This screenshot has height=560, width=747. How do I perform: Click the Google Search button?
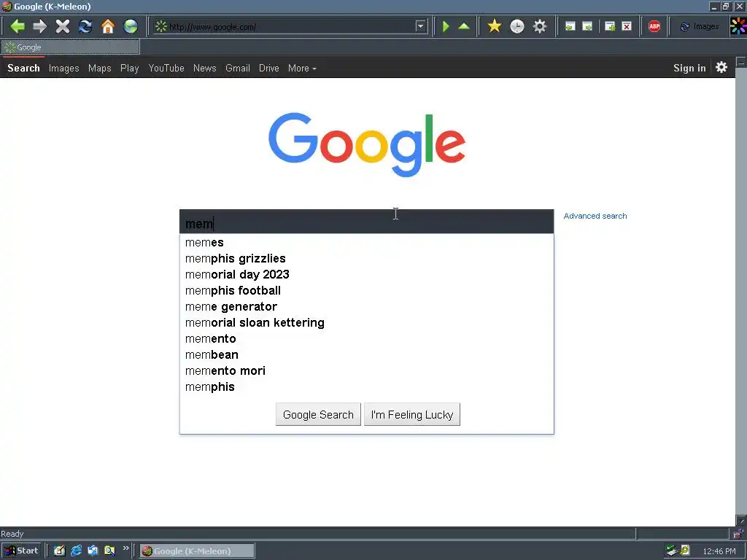pos(318,414)
